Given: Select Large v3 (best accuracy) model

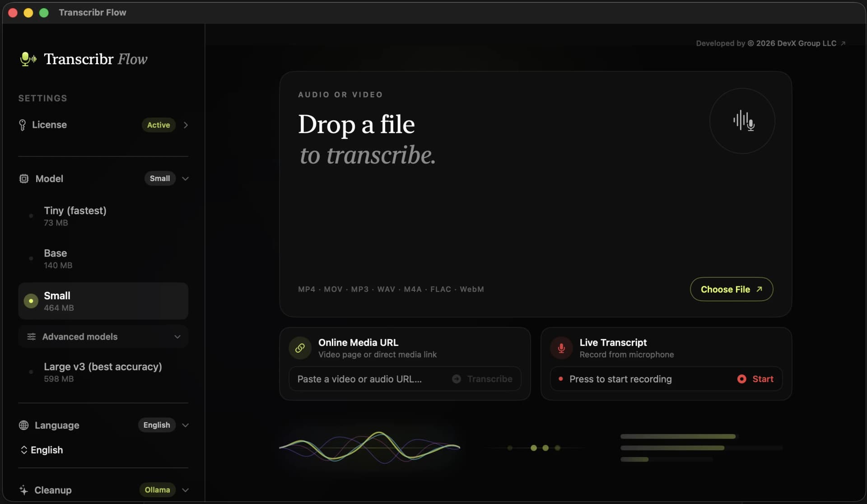Looking at the screenshot, I should pos(103,372).
